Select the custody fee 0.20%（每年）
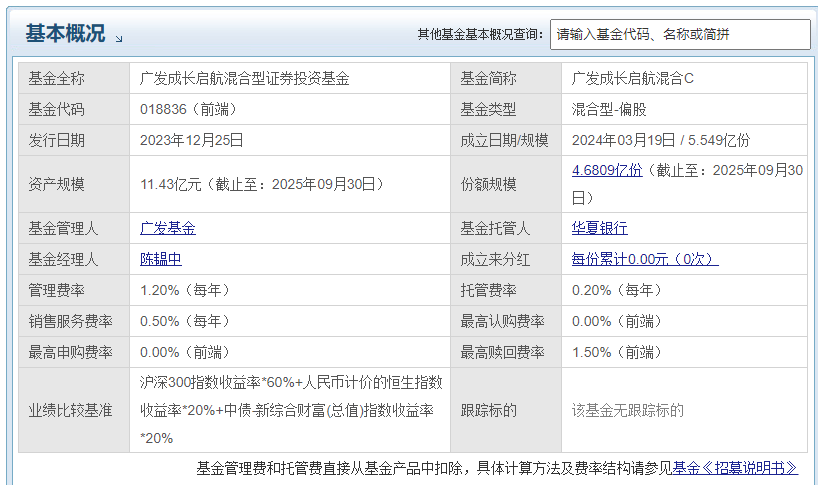This screenshot has width=818, height=485. tap(617, 290)
